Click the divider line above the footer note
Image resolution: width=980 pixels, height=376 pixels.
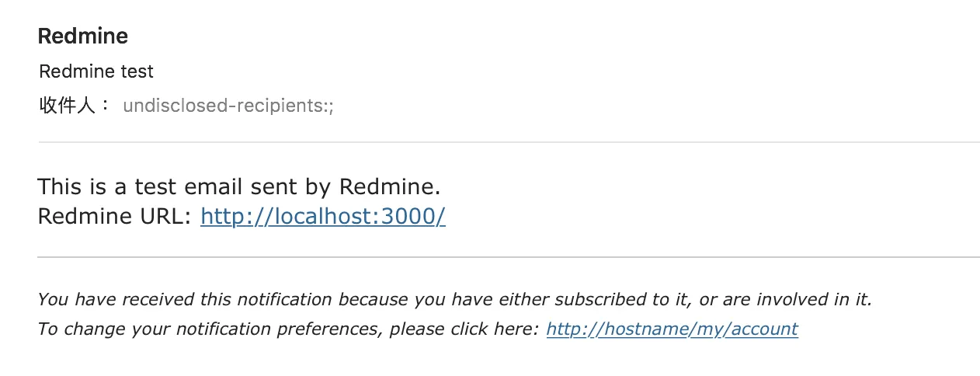coord(509,257)
